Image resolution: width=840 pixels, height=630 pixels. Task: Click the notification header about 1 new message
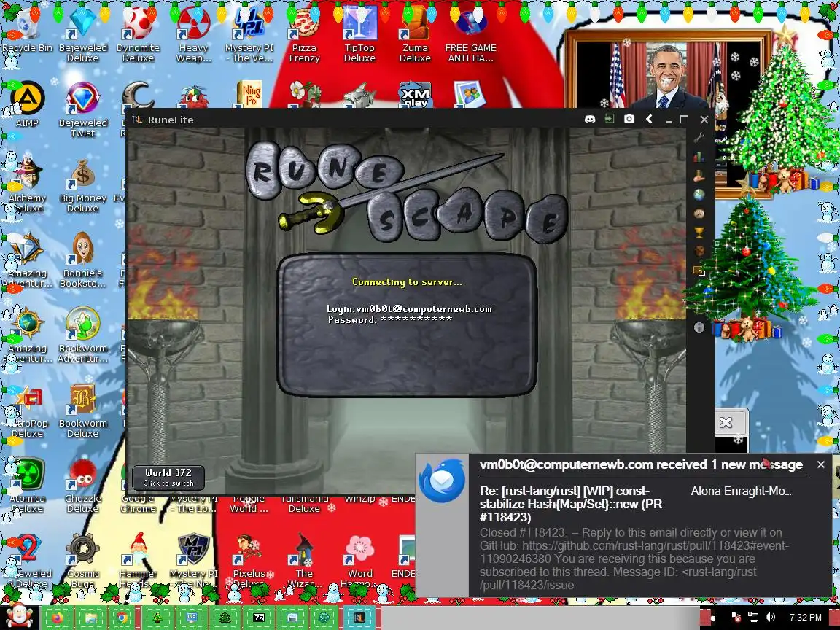(x=641, y=464)
